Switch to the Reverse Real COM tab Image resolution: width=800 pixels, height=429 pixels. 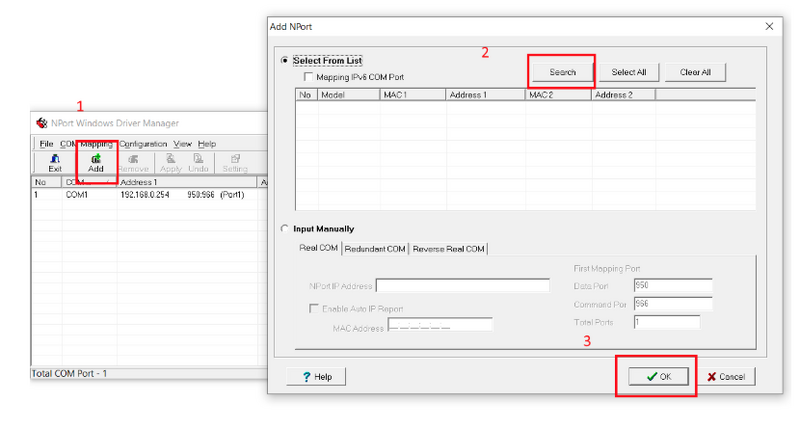coord(448,249)
